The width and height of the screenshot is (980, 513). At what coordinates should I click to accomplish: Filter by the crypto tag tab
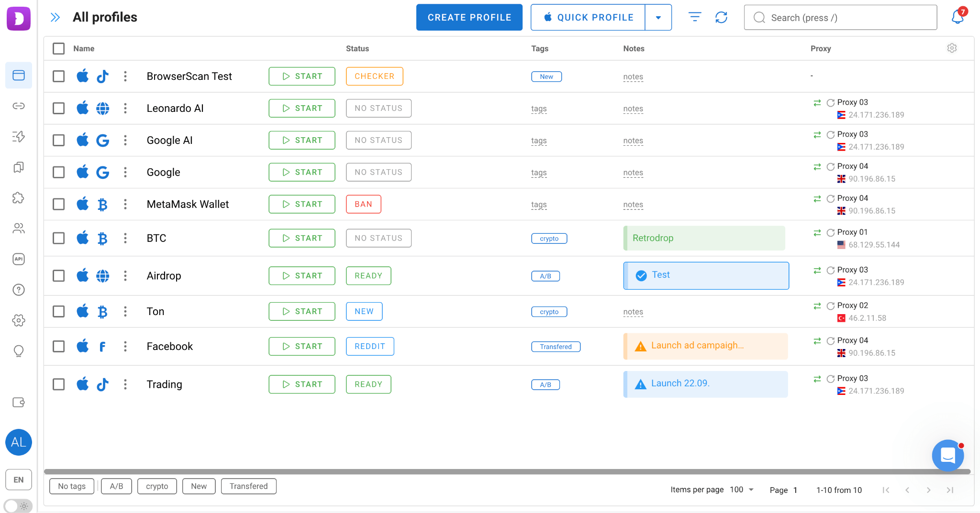[x=157, y=486]
